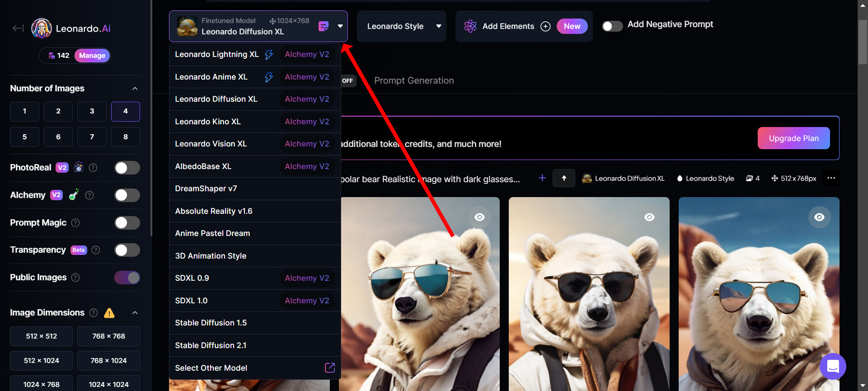This screenshot has width=868, height=391.
Task: Click the Image Dimensions warning triangle icon
Action: [109, 313]
